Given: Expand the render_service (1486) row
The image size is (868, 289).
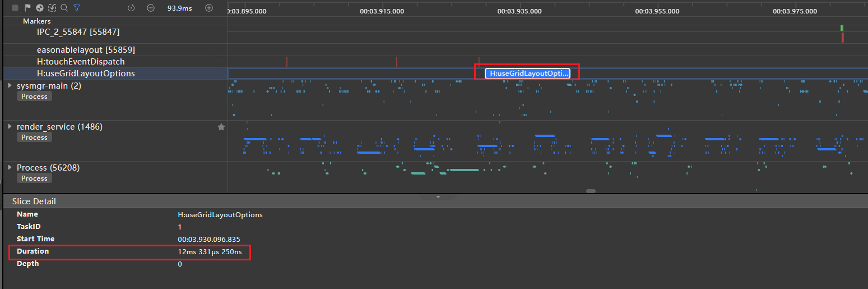Looking at the screenshot, I should [x=10, y=127].
